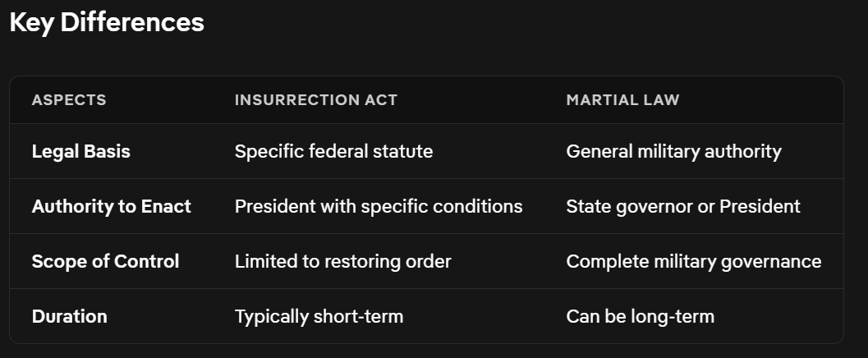Viewport: 868px width, 358px height.
Task: Select the ASPECTS column header
Action: point(69,100)
